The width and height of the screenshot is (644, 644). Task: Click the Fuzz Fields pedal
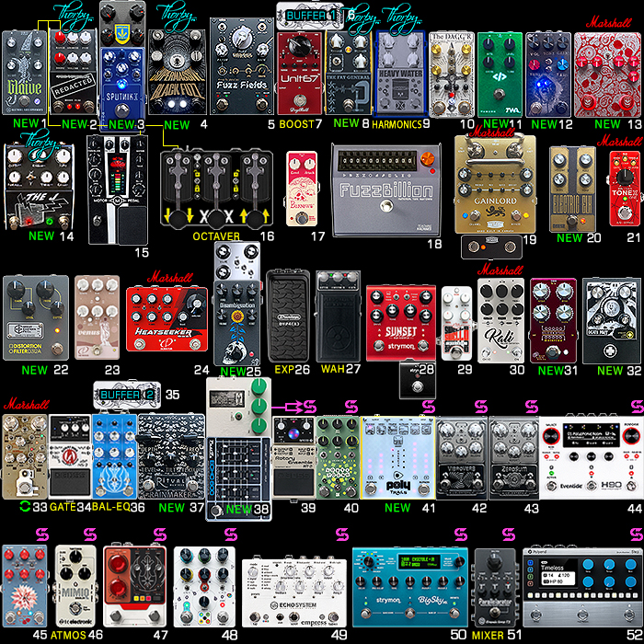click(x=241, y=66)
